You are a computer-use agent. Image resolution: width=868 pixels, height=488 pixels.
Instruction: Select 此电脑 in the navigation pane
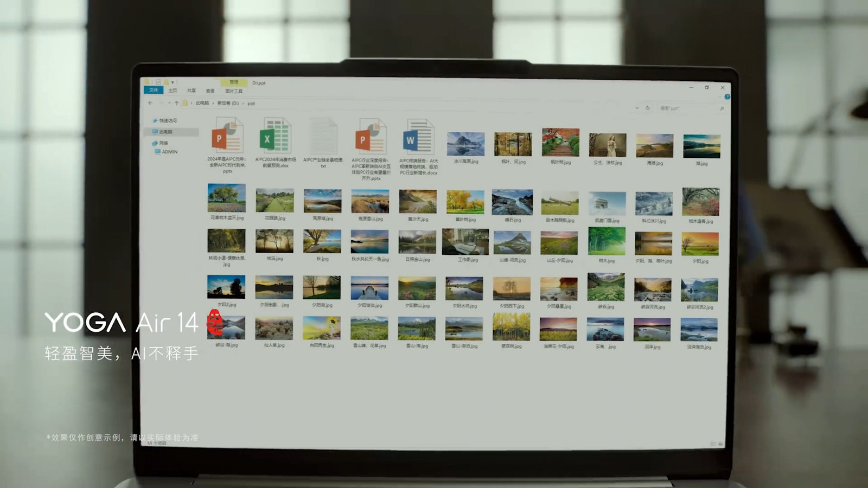click(x=171, y=132)
